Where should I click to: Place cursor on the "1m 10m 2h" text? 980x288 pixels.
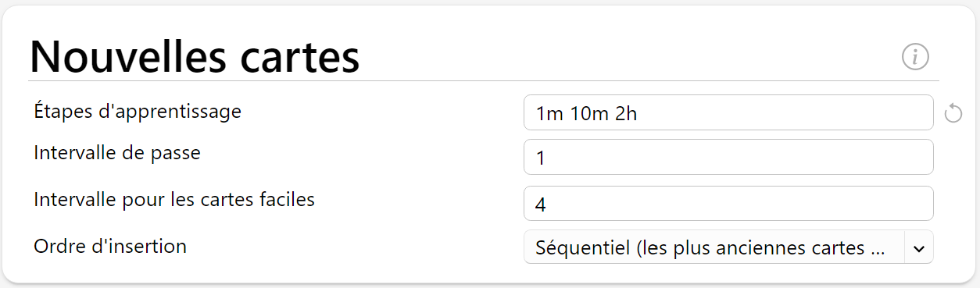[587, 114]
